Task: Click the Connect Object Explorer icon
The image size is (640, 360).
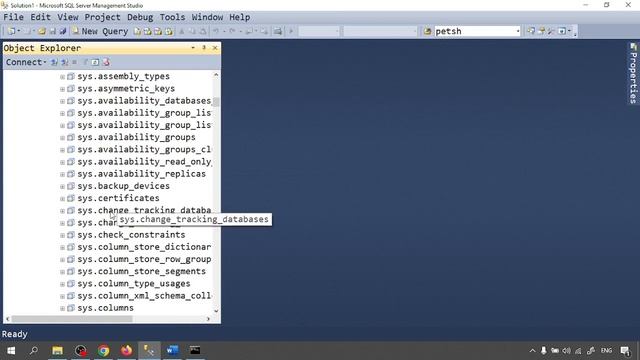Action: tap(54, 62)
